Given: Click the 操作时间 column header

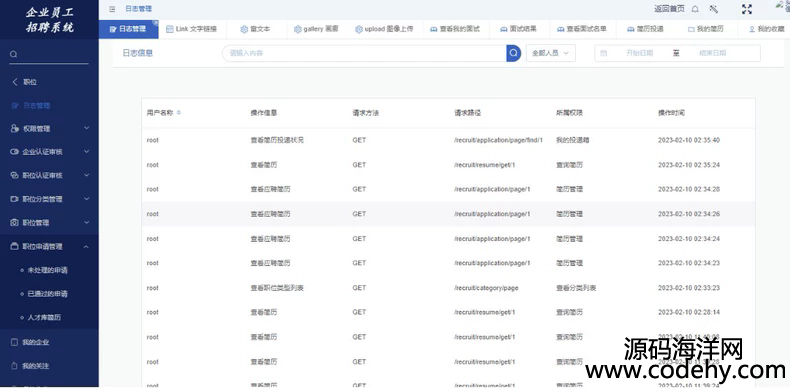Looking at the screenshot, I should click(x=672, y=113).
